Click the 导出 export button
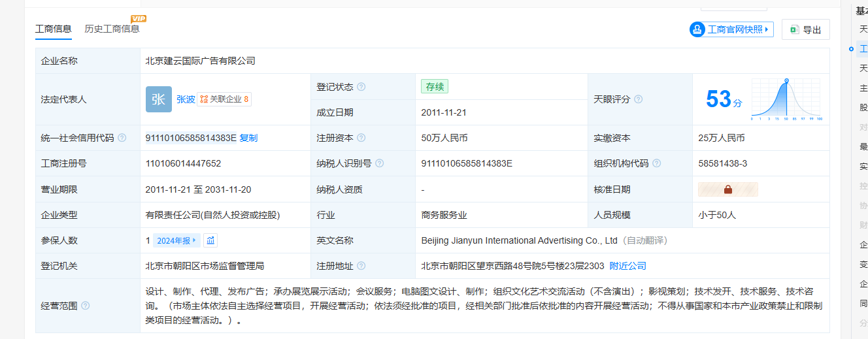Viewport: 868px width, 339px height. (805, 29)
